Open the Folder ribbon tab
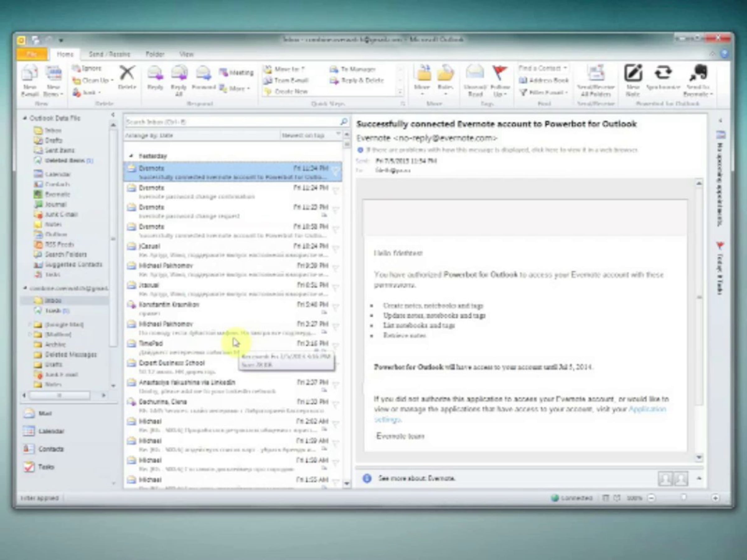This screenshot has width=747, height=560. point(155,54)
